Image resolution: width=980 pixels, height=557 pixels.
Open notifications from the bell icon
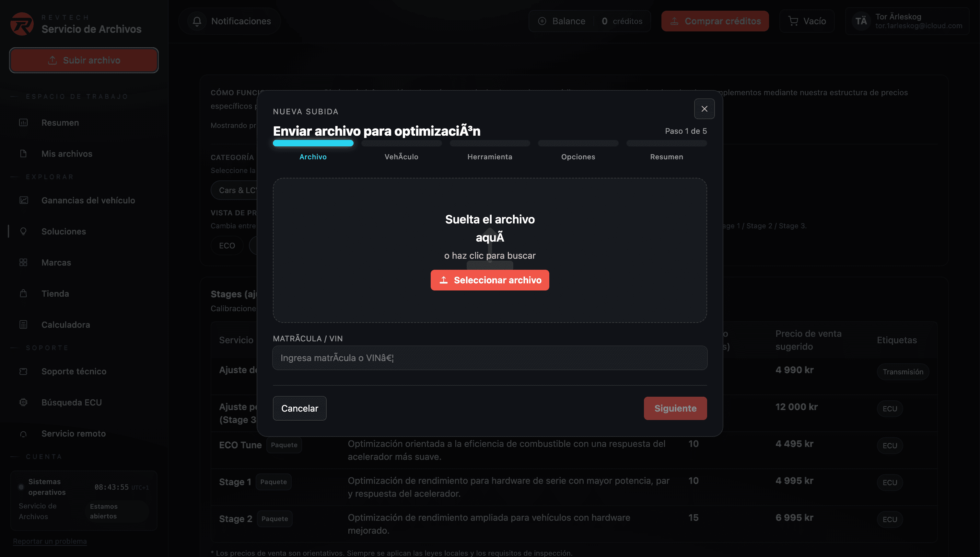click(198, 21)
